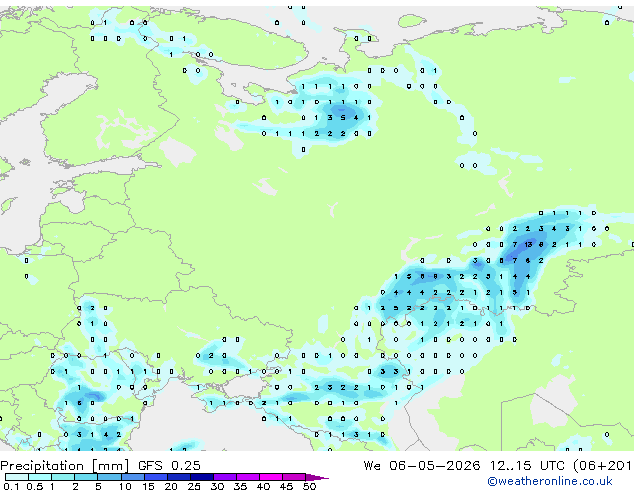Select the 5–10 mm legend swatch
This screenshot has width=634, height=490.
[109, 477]
